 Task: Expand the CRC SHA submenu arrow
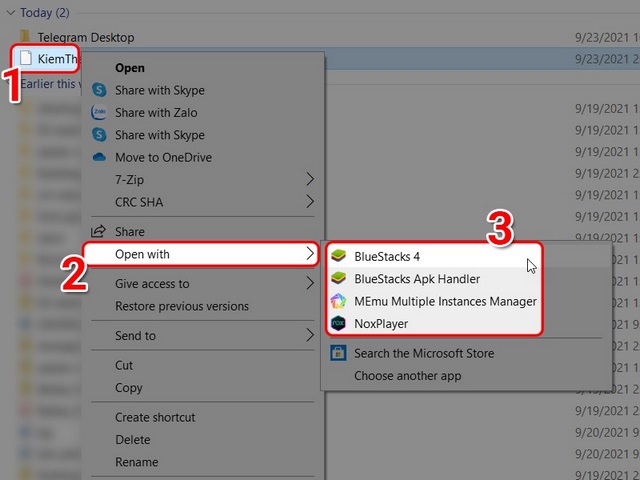310,202
